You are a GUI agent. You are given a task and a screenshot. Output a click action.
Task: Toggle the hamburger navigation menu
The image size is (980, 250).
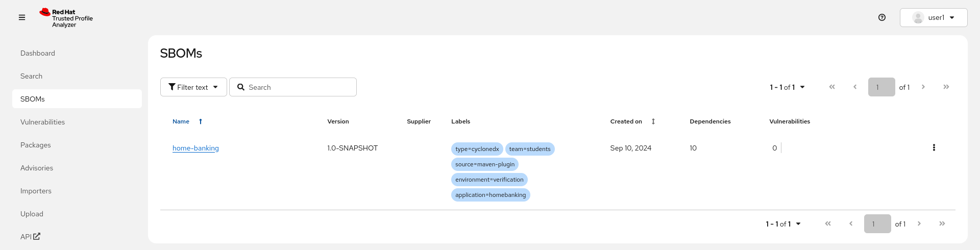click(22, 17)
